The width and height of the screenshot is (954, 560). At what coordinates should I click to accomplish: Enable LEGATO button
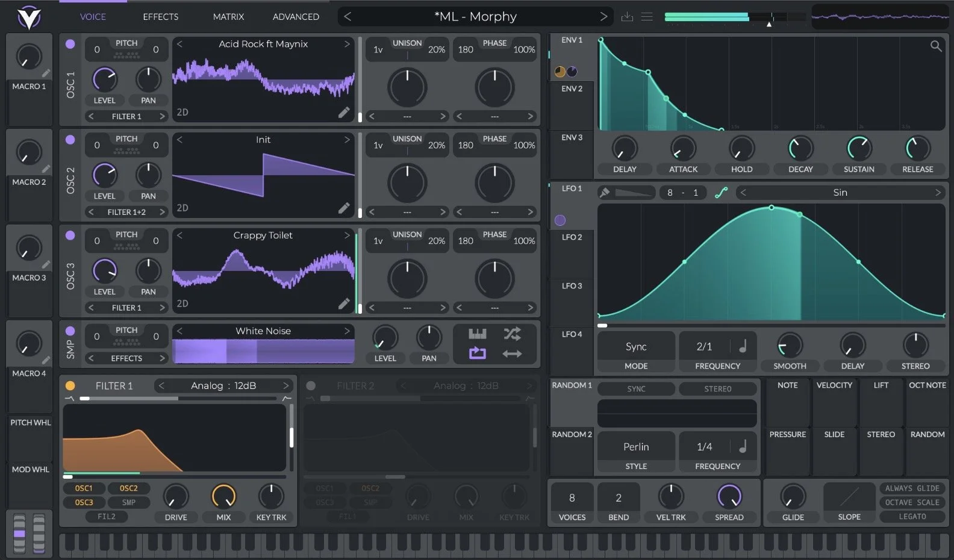tap(912, 517)
